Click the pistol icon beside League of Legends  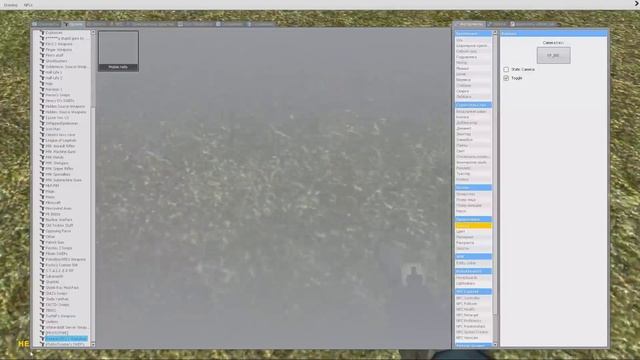42,140
